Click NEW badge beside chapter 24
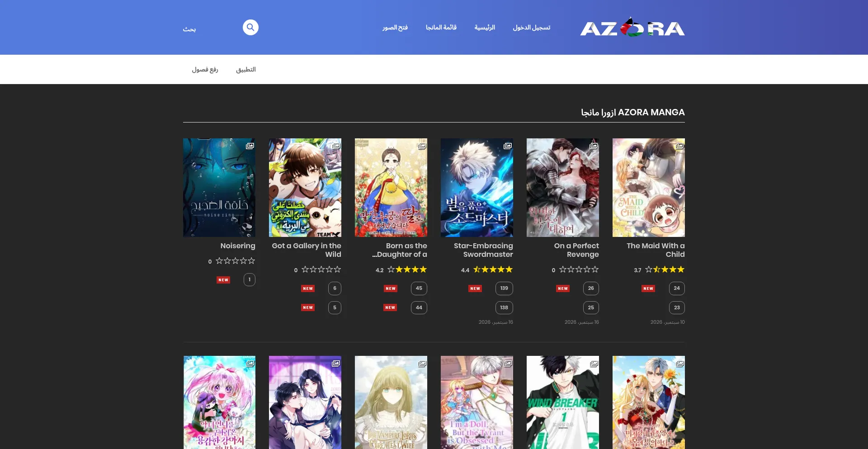Image resolution: width=868 pixels, height=449 pixels. [x=648, y=288]
